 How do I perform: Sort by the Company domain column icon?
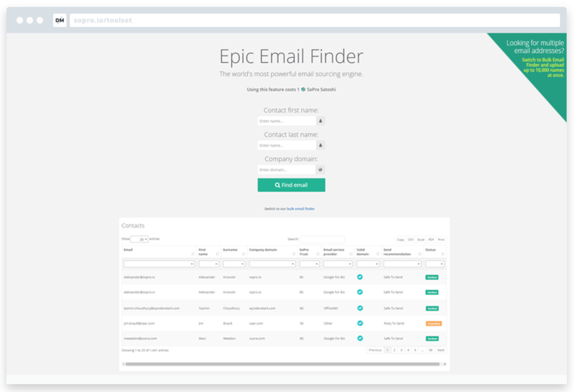click(x=294, y=254)
